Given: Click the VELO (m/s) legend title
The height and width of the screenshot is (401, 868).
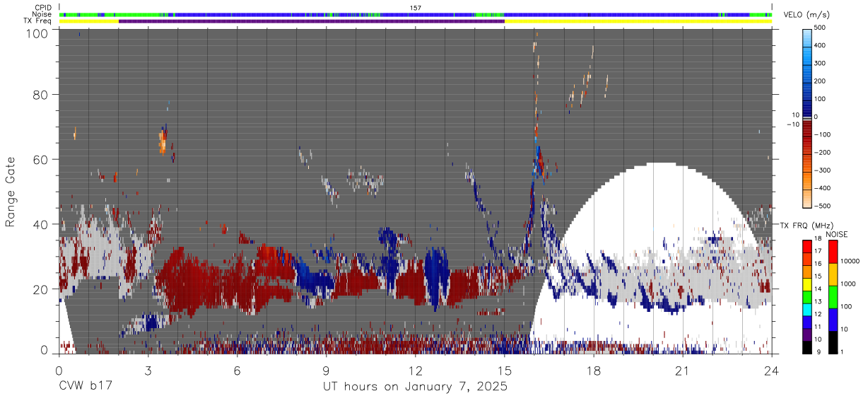Looking at the screenshot, I should coord(806,15).
